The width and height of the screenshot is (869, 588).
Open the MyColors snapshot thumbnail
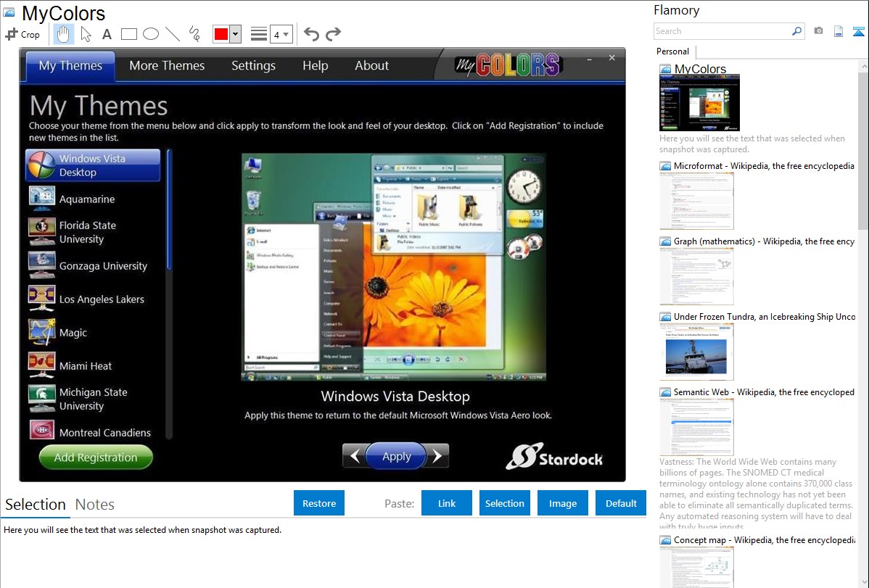click(699, 103)
